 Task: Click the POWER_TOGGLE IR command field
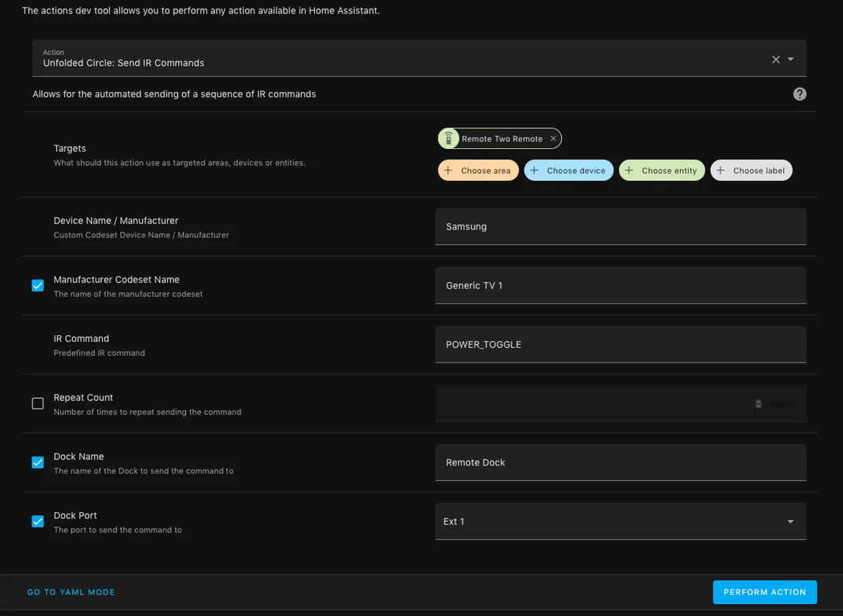[621, 344]
